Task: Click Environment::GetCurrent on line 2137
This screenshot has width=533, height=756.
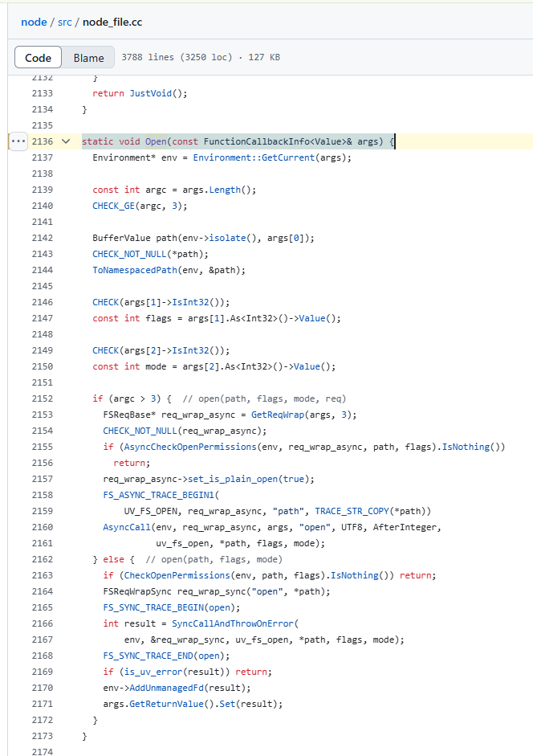Action: click(x=254, y=157)
